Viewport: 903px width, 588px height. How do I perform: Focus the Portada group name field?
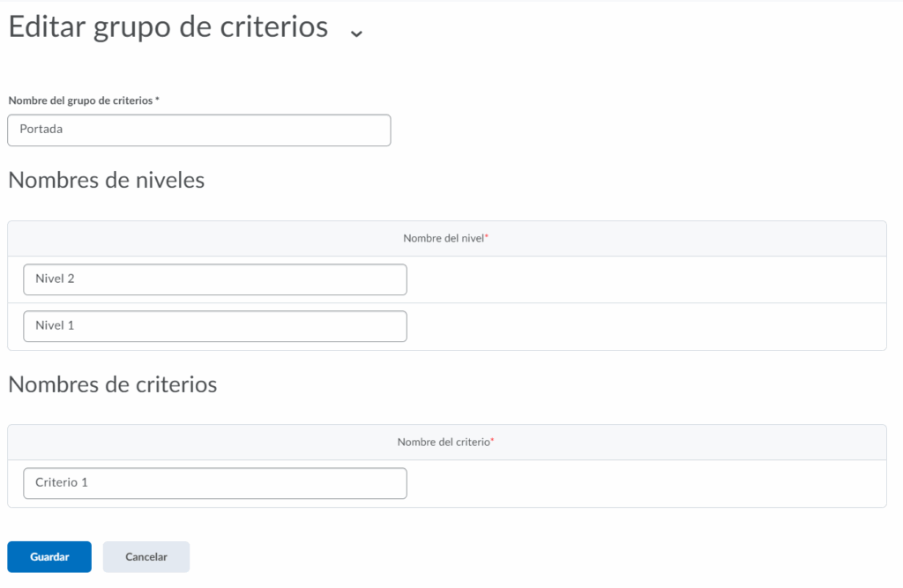pos(198,130)
